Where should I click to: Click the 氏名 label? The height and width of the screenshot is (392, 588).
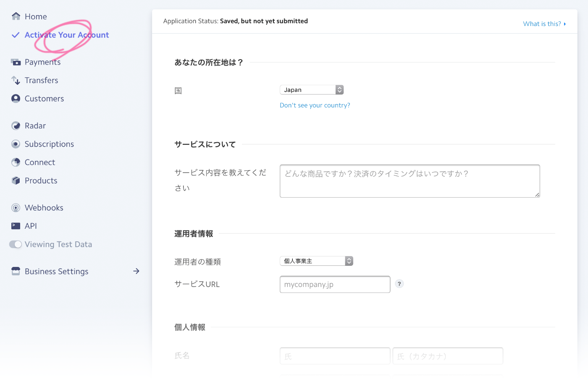(x=182, y=355)
